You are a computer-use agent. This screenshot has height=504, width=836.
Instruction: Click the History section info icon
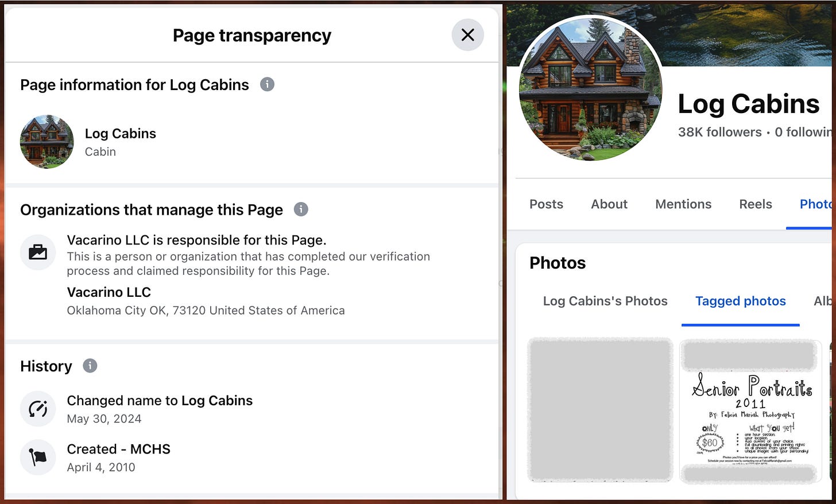coord(90,366)
